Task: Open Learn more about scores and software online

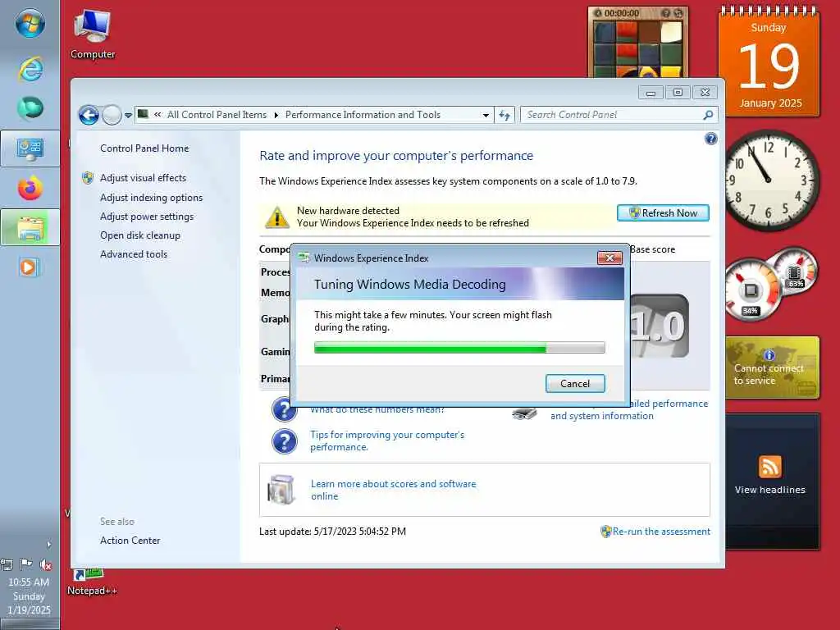Action: pos(393,491)
